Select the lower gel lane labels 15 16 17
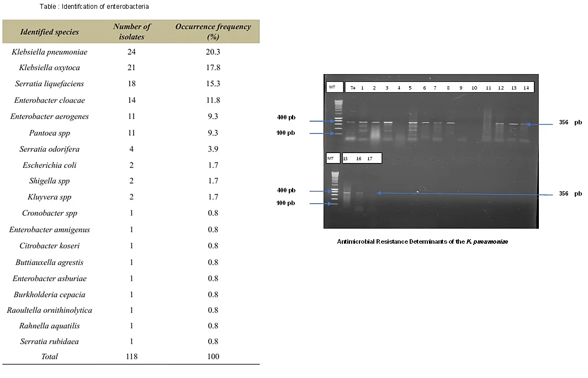Image resolution: width=588 pixels, height=378 pixels. point(361,159)
